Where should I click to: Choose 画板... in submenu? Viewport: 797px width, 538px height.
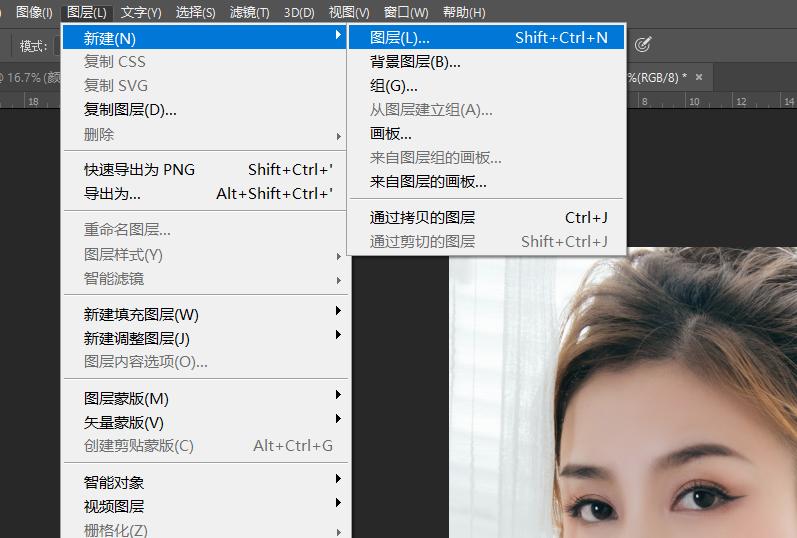[486, 133]
